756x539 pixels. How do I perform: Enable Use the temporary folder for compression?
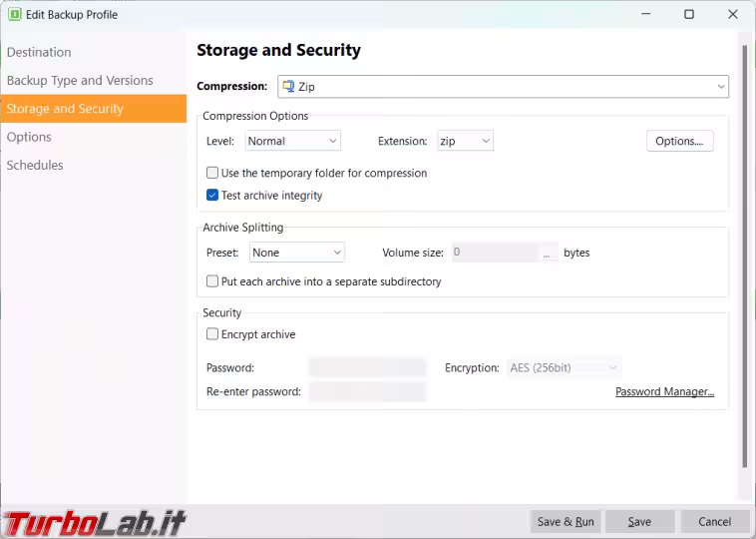pyautogui.click(x=212, y=173)
